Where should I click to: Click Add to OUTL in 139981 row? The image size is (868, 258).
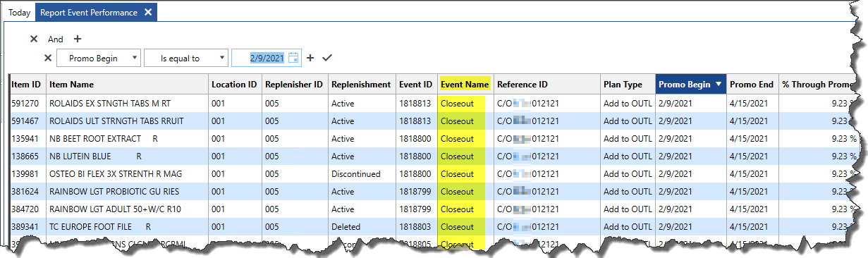(628, 174)
